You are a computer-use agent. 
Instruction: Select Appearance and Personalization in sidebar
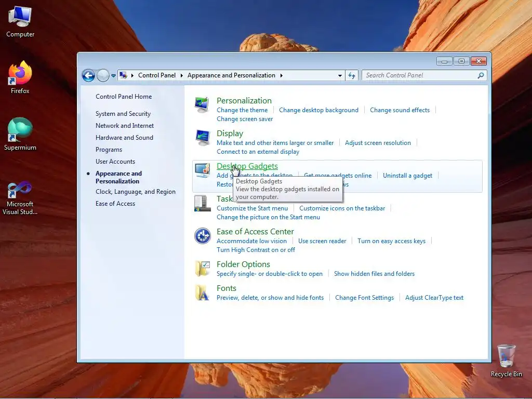pyautogui.click(x=118, y=177)
